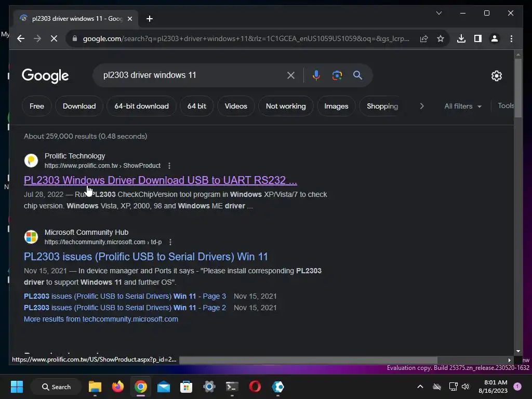Open the Google logo home link
This screenshot has width=532, height=399.
[x=45, y=76]
